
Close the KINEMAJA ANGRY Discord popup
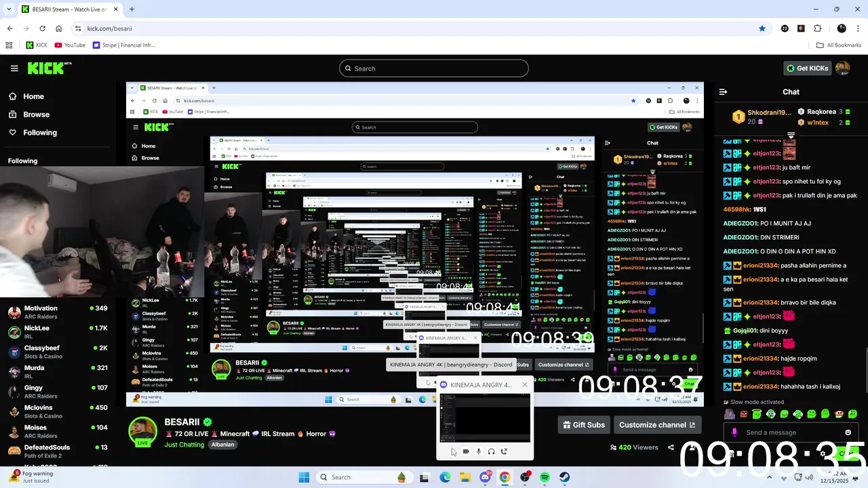524,385
